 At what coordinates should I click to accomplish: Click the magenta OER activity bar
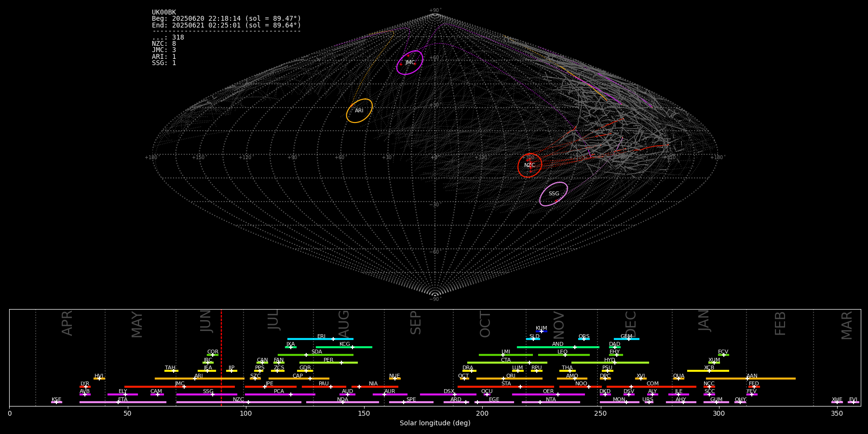pyautogui.click(x=548, y=394)
